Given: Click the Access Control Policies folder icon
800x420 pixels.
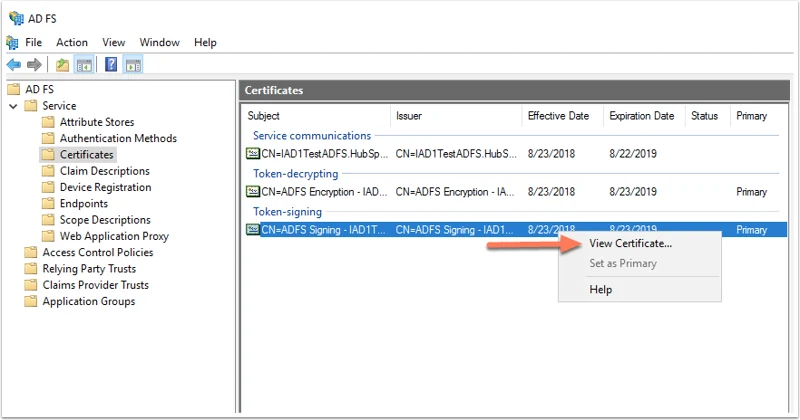Looking at the screenshot, I should click(x=31, y=253).
